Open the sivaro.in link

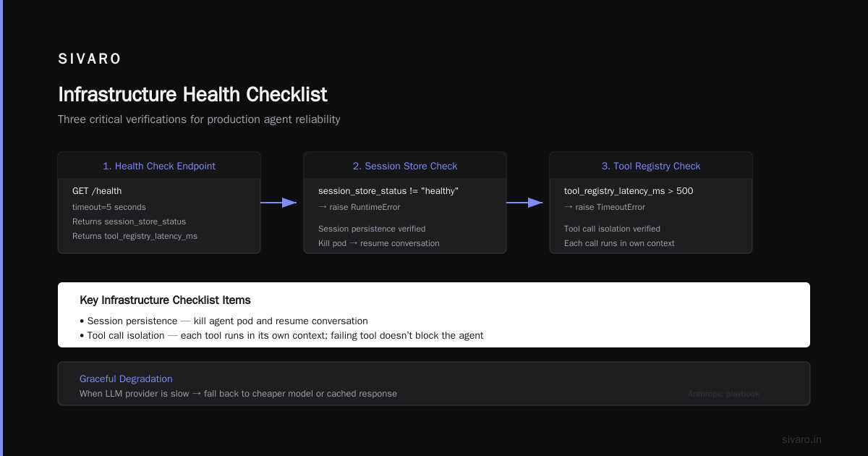coord(802,439)
